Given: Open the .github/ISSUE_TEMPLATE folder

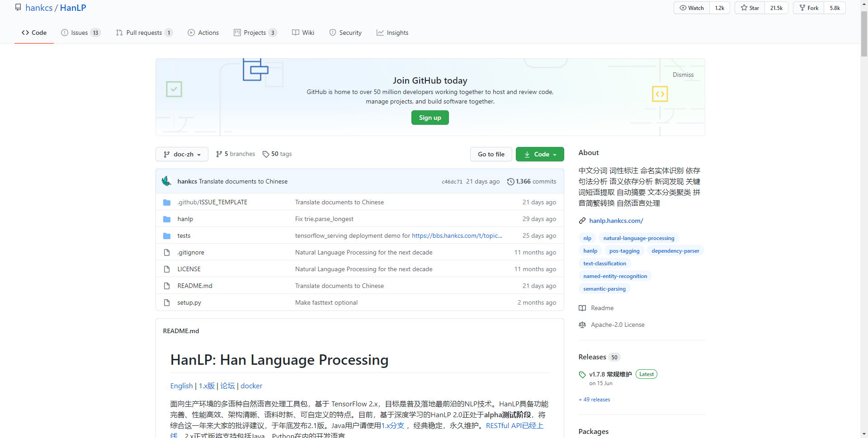Looking at the screenshot, I should pyautogui.click(x=212, y=202).
